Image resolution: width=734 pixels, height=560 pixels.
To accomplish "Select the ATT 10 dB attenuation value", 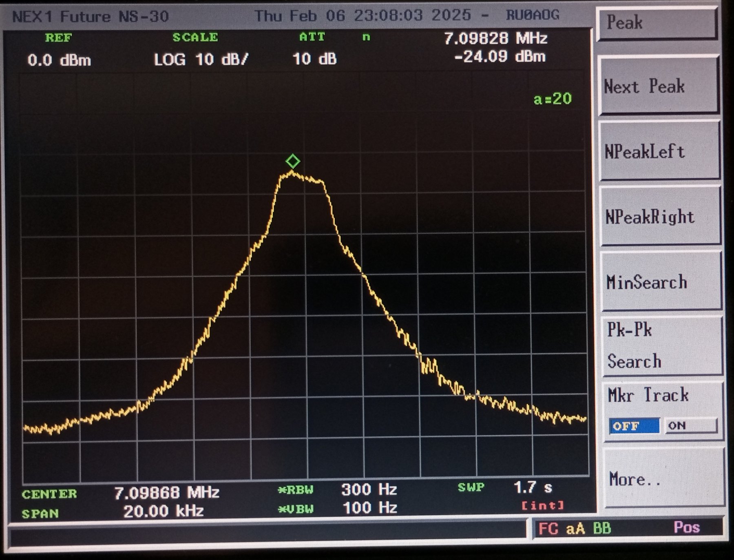I will coord(314,59).
